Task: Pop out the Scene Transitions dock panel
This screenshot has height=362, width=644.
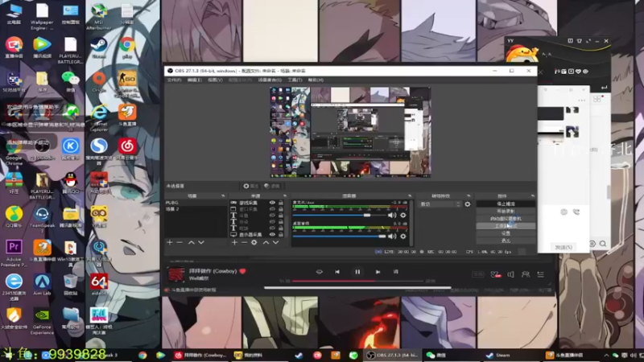Action: 469,195
